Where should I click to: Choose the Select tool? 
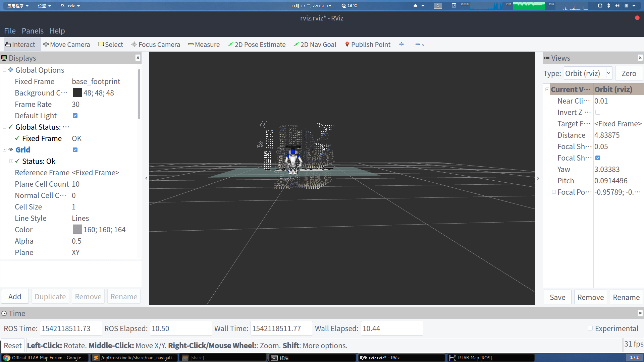110,45
